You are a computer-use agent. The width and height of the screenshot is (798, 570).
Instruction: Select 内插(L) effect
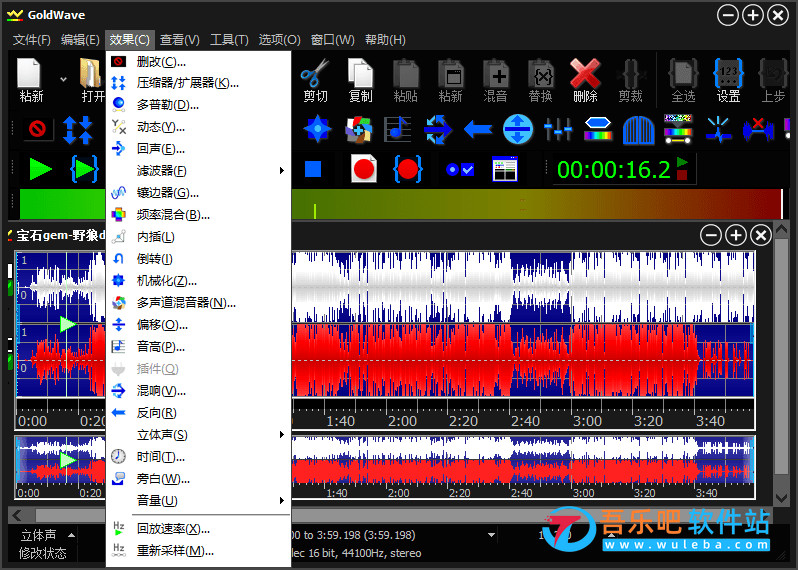click(198, 237)
